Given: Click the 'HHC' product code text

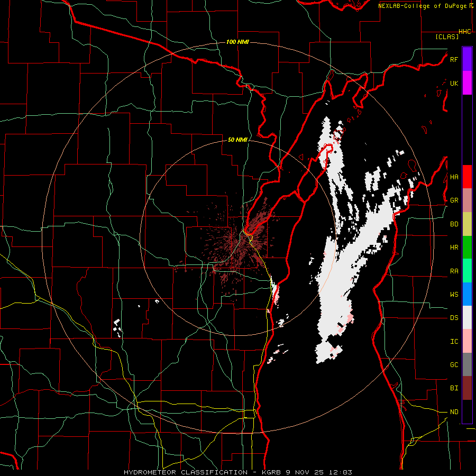Looking at the screenshot, I should coord(465,32).
